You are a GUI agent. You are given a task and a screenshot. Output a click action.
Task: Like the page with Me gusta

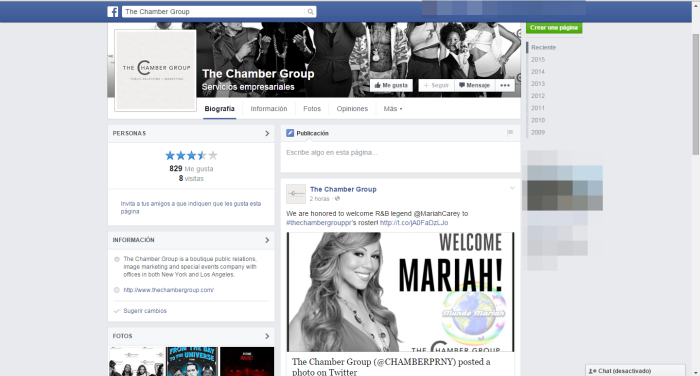pos(391,85)
